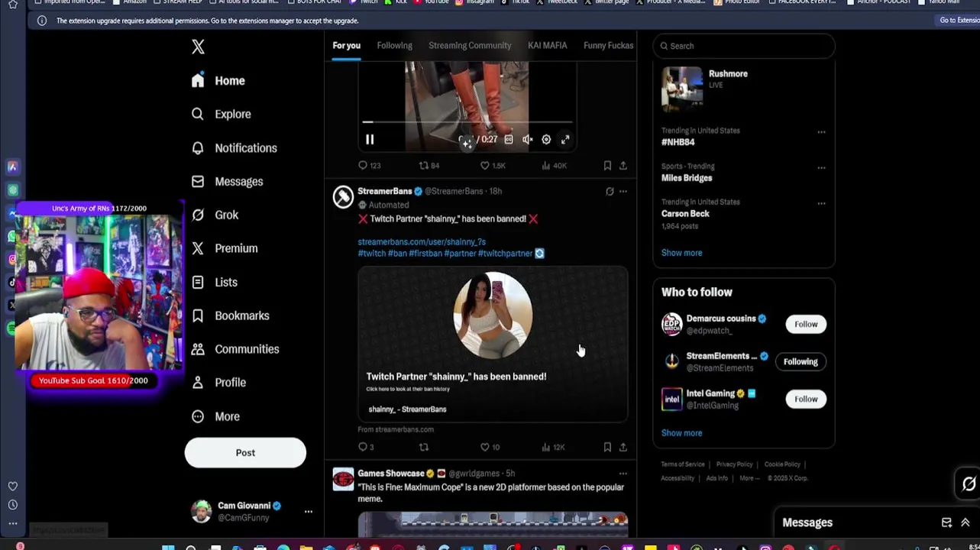Viewport: 980px width, 550px height.
Task: Switch to Streaming Community tab
Action: pyautogui.click(x=470, y=45)
